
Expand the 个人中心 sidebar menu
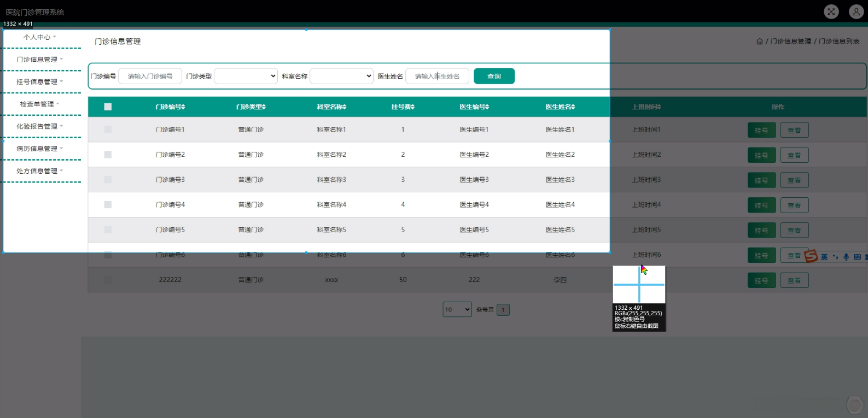[x=40, y=37]
